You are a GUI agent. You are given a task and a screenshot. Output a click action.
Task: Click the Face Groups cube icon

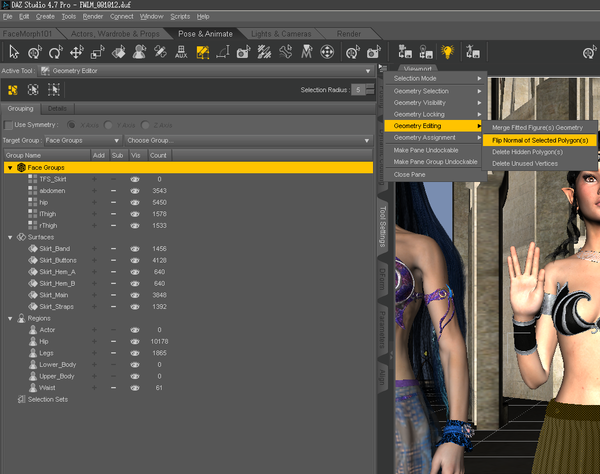pos(21,168)
